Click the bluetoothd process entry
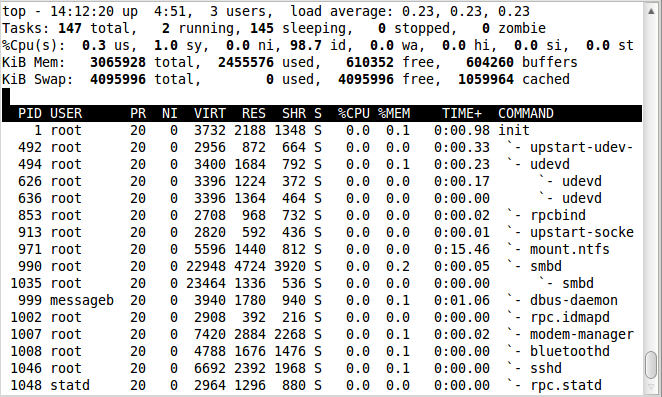 click(570, 351)
